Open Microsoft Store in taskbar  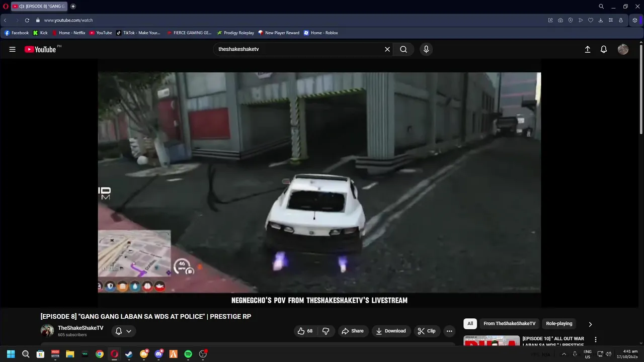(x=40, y=354)
